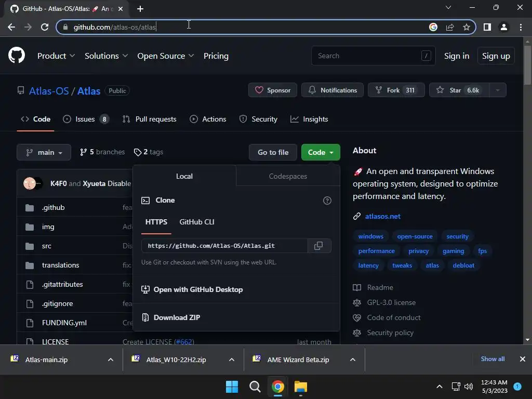Screen dimensions: 532x399
Task: Open File Explorer from the taskbar
Action: point(301,387)
